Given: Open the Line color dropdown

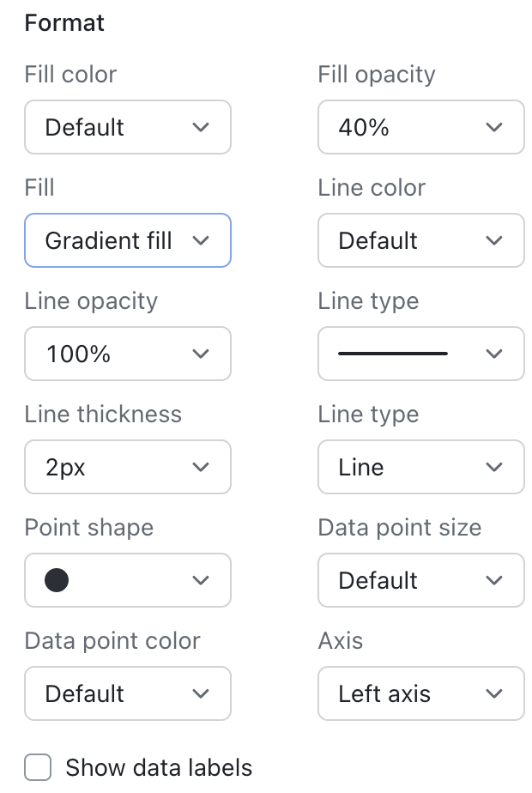Looking at the screenshot, I should [420, 240].
